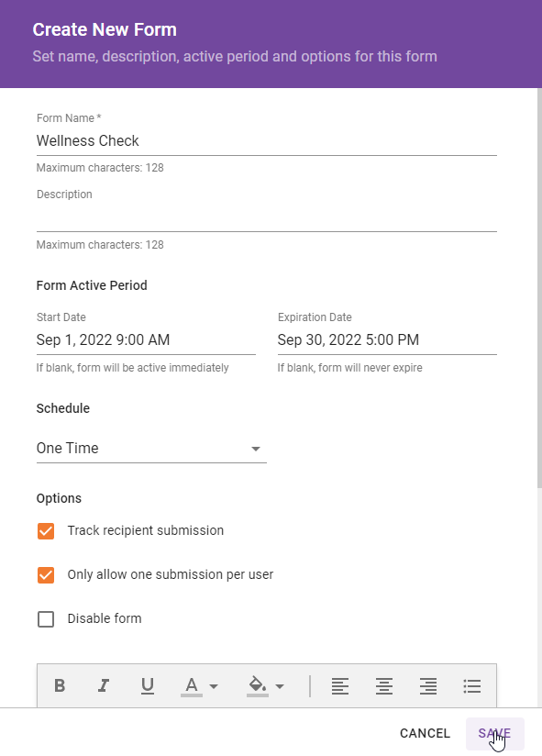Underline text with the U icon

[148, 685]
